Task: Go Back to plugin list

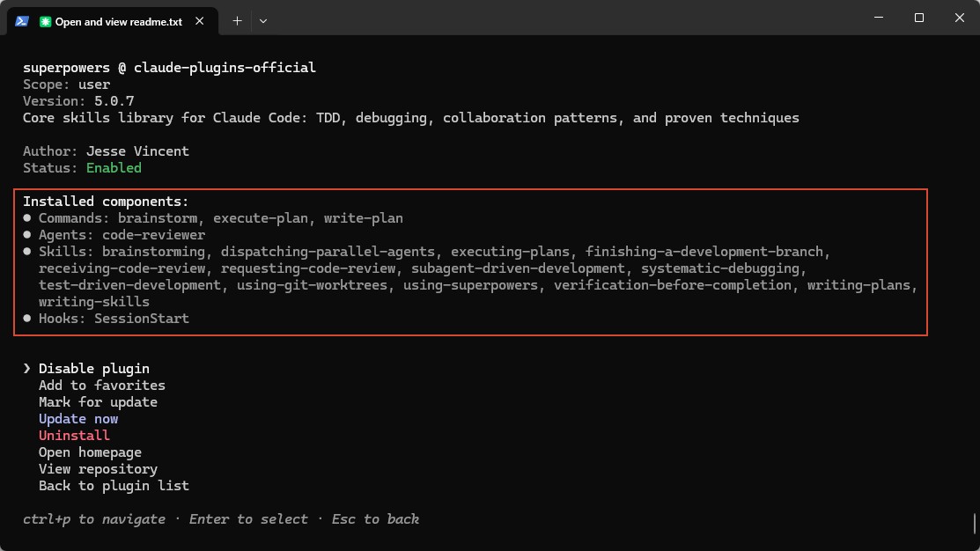Action: click(114, 486)
